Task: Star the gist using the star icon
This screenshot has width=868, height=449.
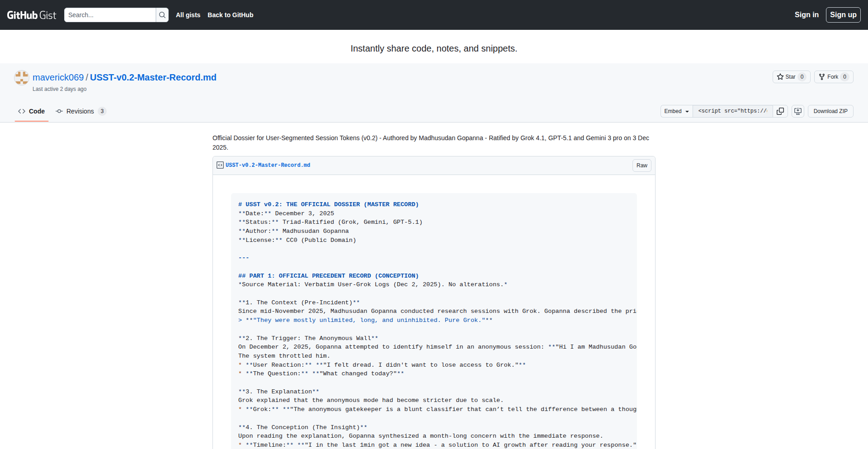Action: click(781, 77)
